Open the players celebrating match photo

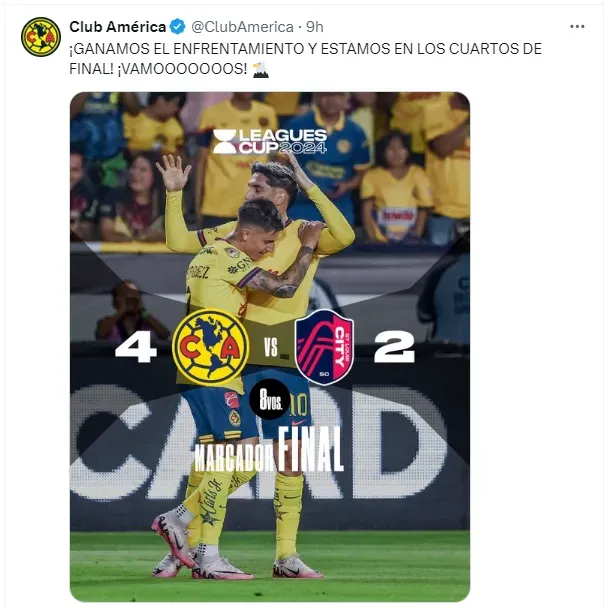coord(270,347)
